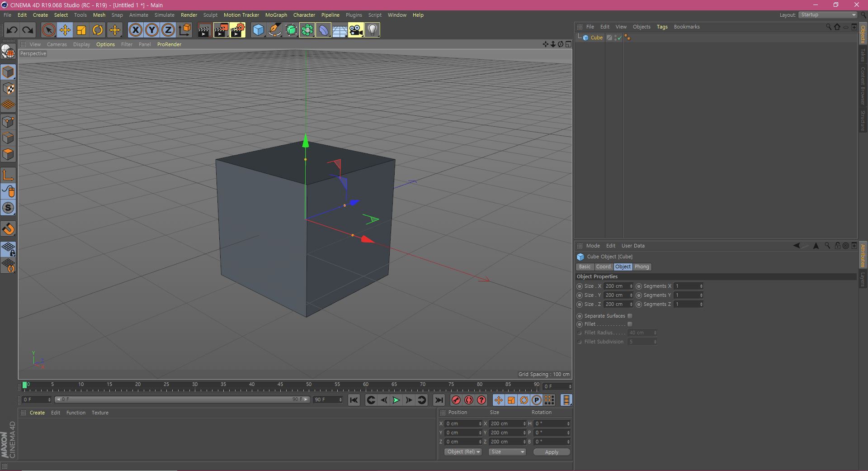Screen dimensions: 868x471
Task: Click the Redo arrow icon
Action: click(x=28, y=30)
